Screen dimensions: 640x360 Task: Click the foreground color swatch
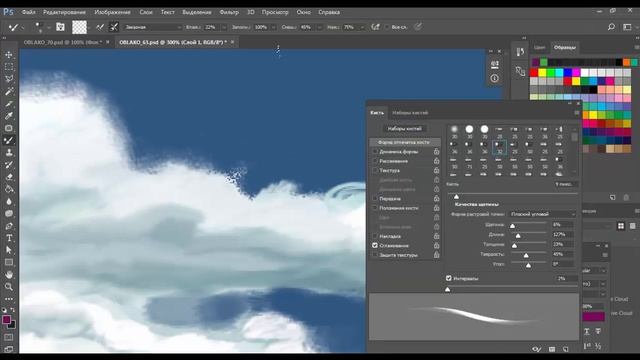pos(6,320)
